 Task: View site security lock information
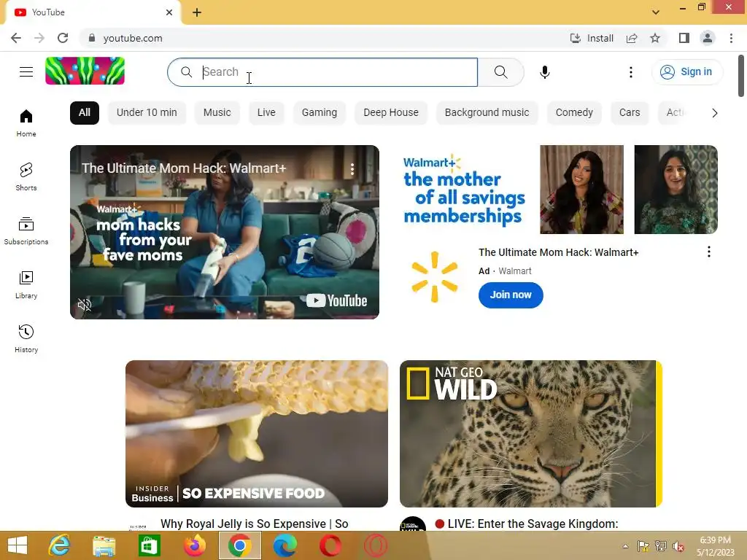tap(92, 38)
